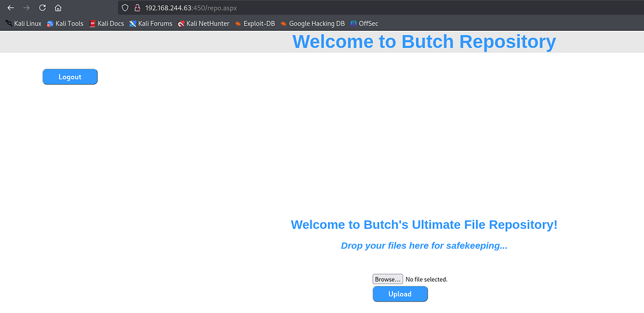The height and width of the screenshot is (313, 644).
Task: Click 'Drop your files here for safekeeping...' text
Action: click(424, 245)
